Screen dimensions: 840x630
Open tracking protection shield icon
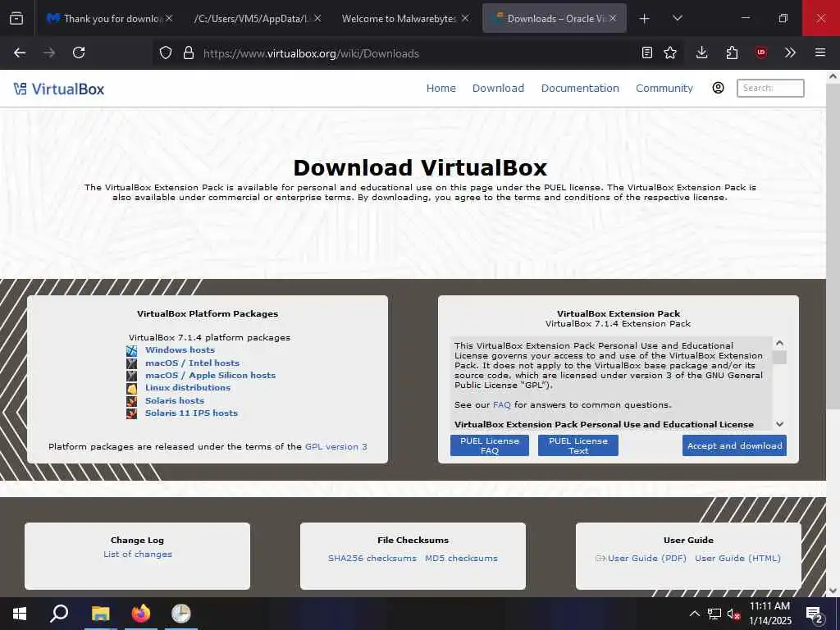[x=166, y=52]
